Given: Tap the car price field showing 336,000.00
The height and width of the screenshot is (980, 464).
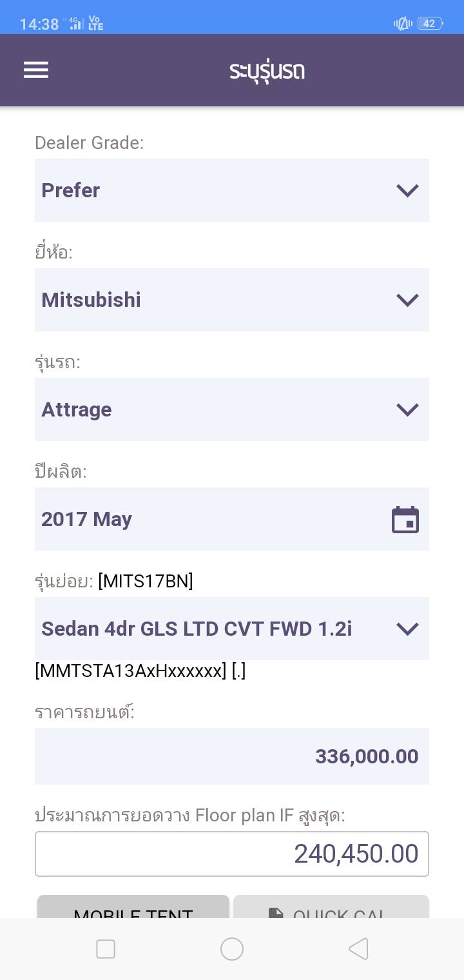Looking at the screenshot, I should coord(232,756).
